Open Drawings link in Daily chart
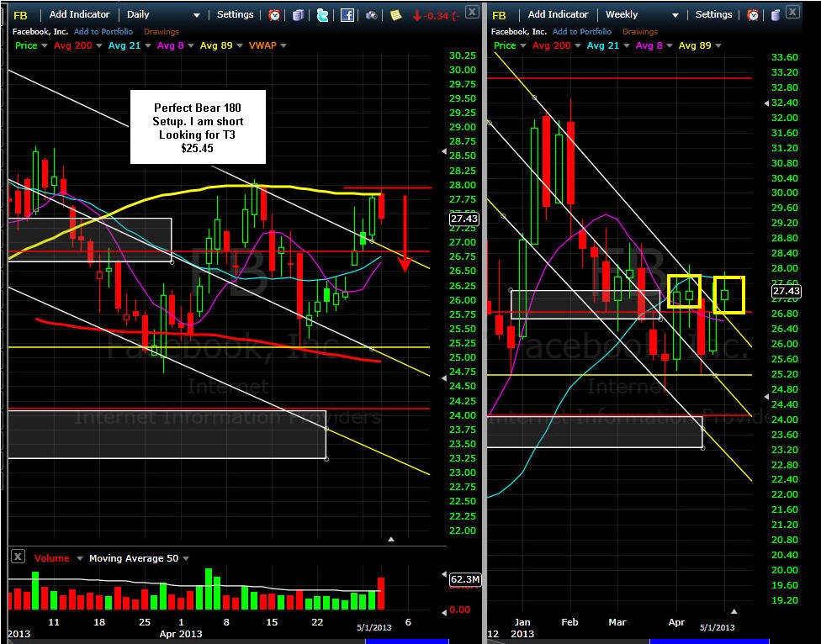The height and width of the screenshot is (644, 821). point(162,32)
